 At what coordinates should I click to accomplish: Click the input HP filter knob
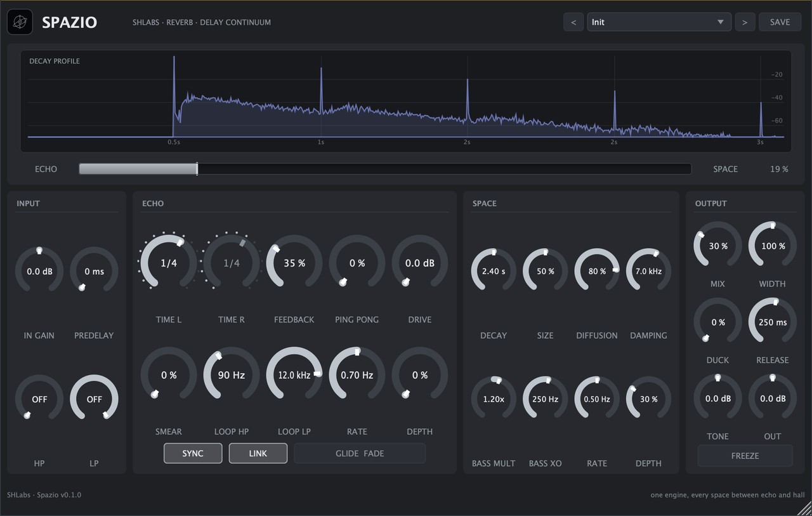pyautogui.click(x=39, y=399)
